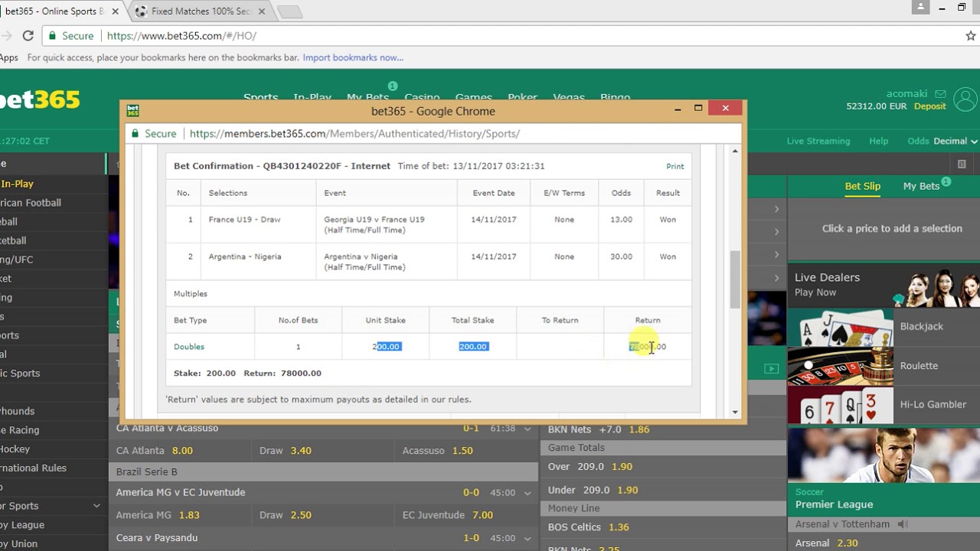Screen dimensions: 980x551
Task: Open the Casino navigation item
Action: (422, 97)
